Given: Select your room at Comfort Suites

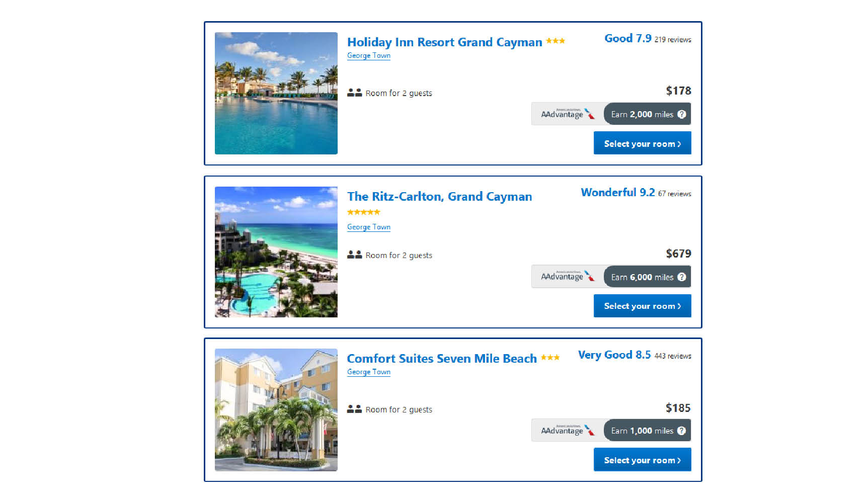Looking at the screenshot, I should (642, 460).
